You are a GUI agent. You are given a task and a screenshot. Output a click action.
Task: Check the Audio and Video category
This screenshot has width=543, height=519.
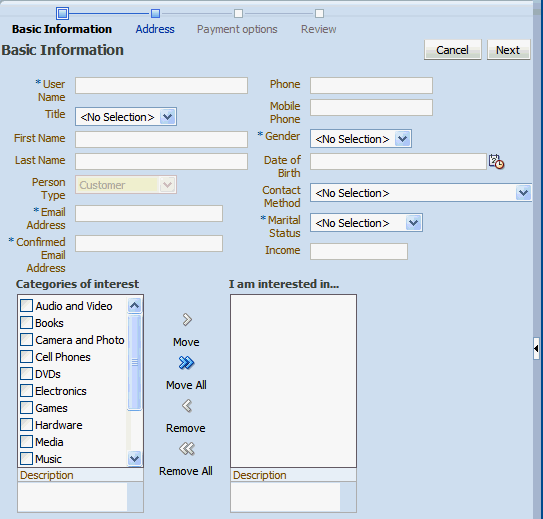[26, 306]
